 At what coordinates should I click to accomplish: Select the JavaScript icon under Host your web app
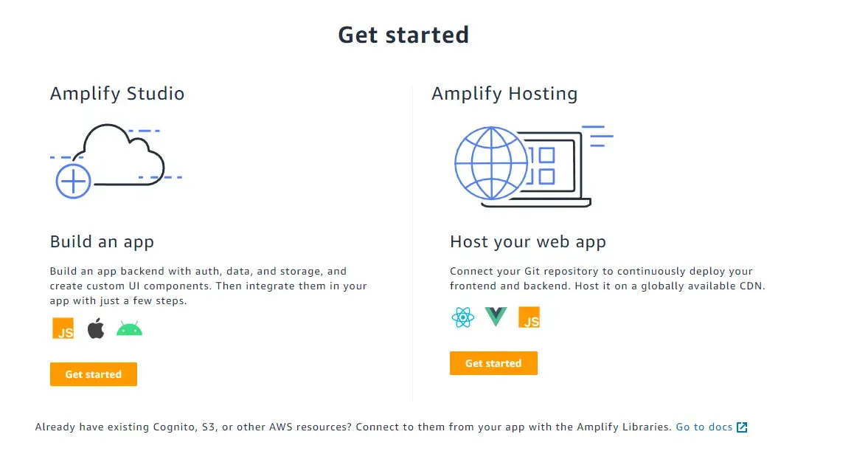[529, 317]
